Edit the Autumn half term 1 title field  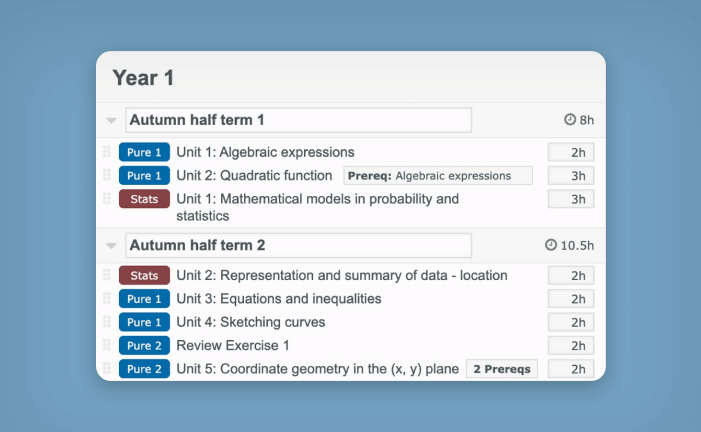point(298,120)
